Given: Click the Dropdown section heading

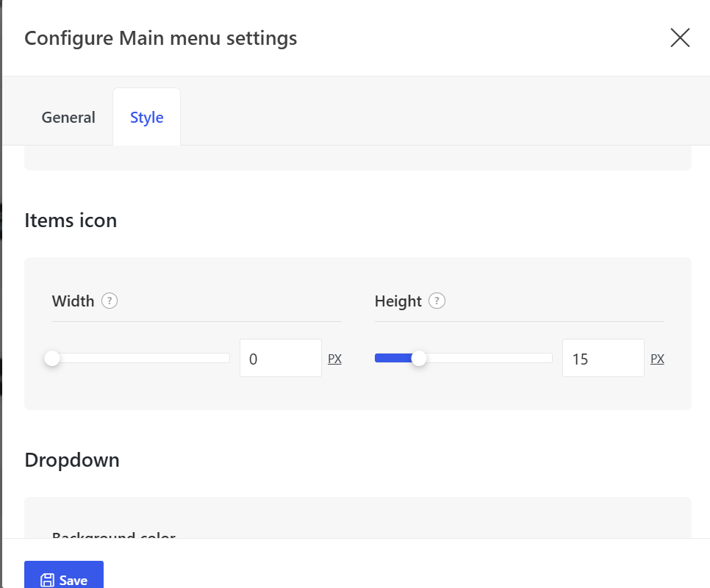Looking at the screenshot, I should click(x=72, y=460).
